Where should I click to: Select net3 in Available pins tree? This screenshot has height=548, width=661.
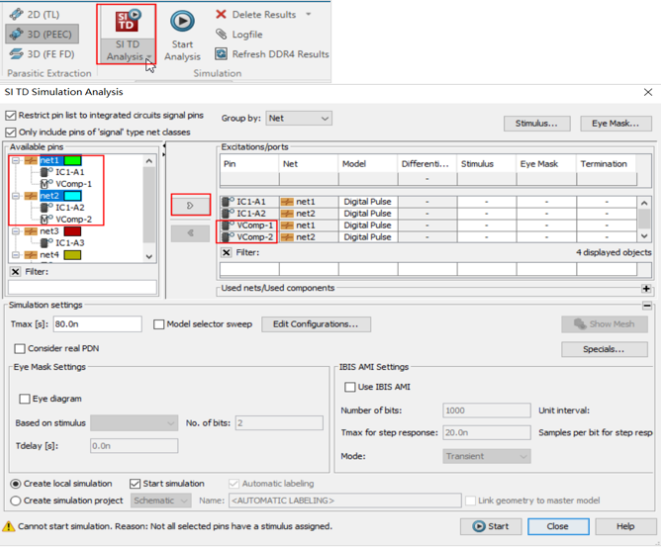(x=49, y=231)
